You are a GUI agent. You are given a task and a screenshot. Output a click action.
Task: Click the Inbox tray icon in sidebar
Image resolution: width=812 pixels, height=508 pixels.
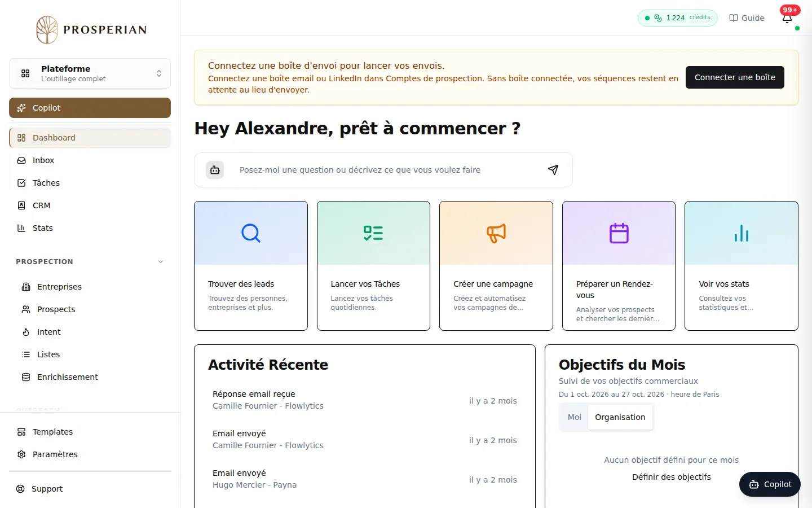click(21, 160)
